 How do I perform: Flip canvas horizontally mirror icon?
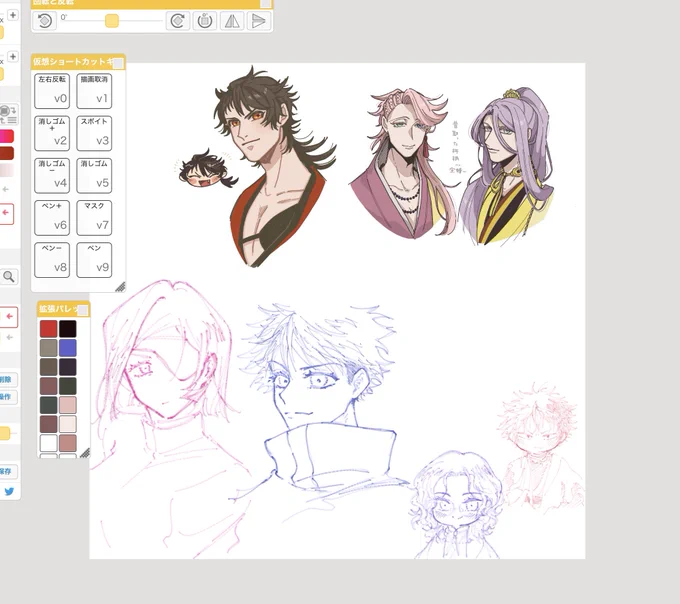click(232, 21)
